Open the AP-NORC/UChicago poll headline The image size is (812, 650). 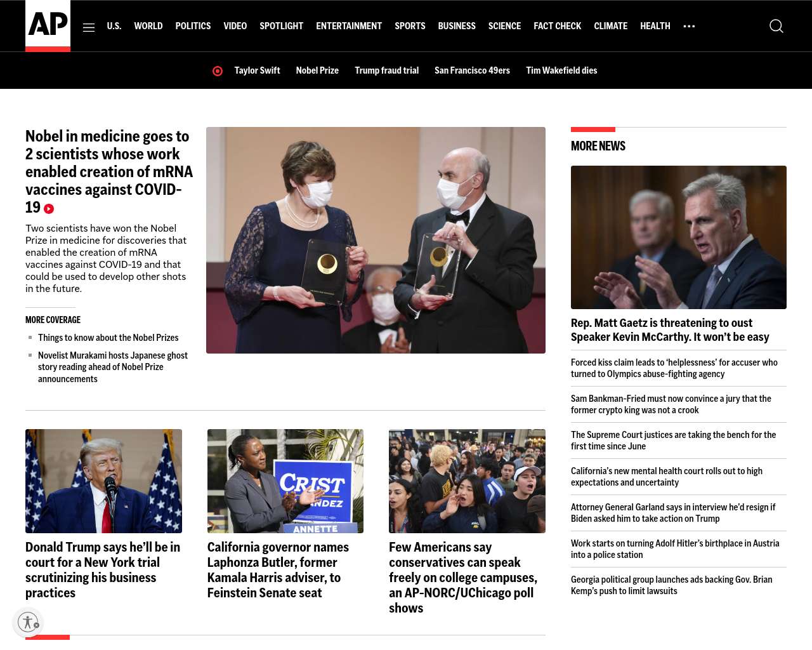[x=463, y=578]
